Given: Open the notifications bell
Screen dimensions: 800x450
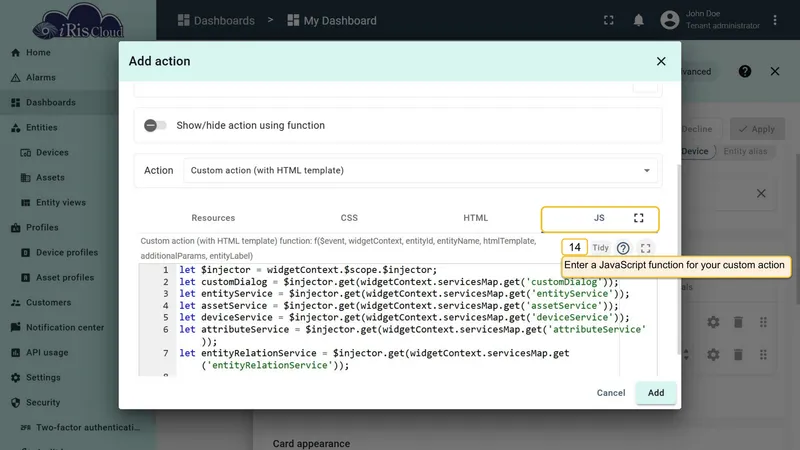Looking at the screenshot, I should click(x=638, y=20).
